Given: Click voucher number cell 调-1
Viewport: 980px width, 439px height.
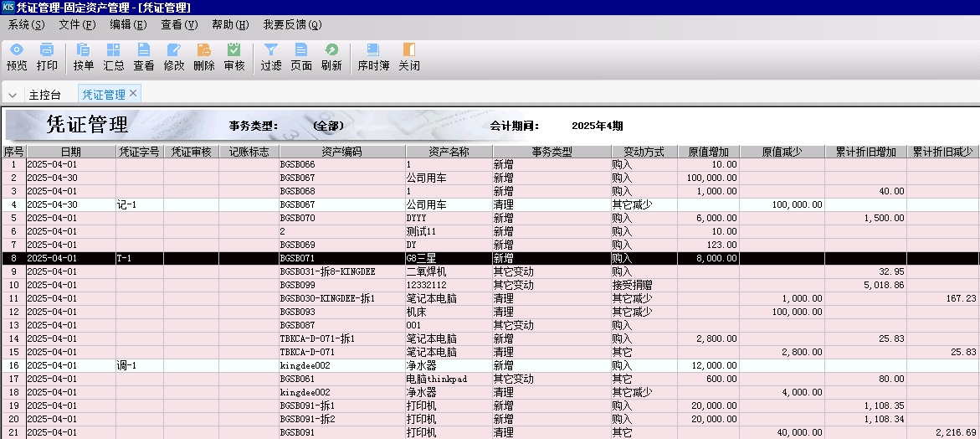Looking at the screenshot, I should (139, 366).
